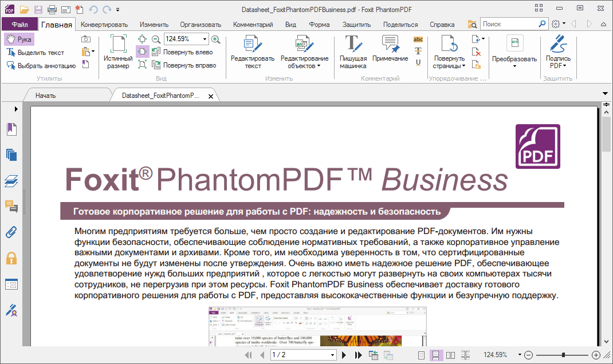The image size is (613, 364).
Task: Toggle the abc text highlight tool
Action: pos(418,39)
